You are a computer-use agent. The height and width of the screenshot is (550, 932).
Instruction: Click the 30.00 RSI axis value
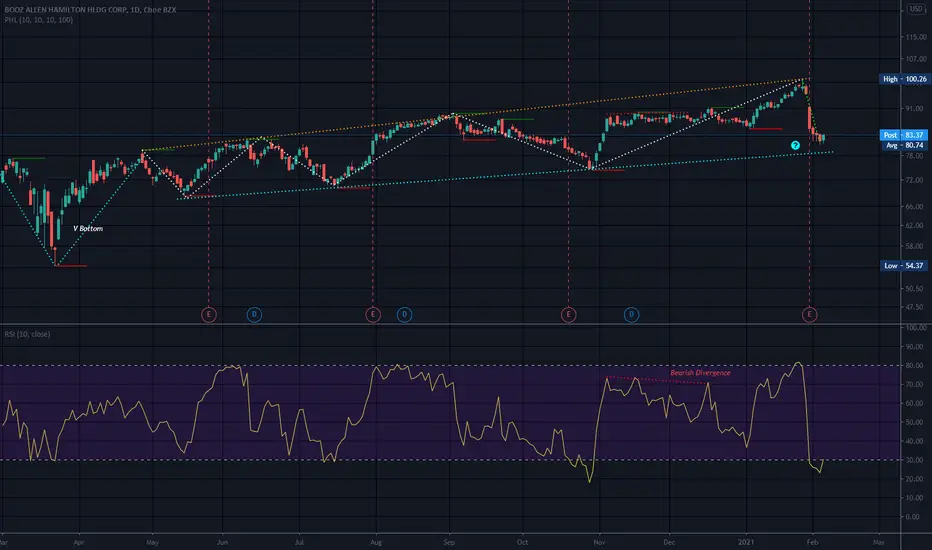pyautogui.click(x=915, y=460)
